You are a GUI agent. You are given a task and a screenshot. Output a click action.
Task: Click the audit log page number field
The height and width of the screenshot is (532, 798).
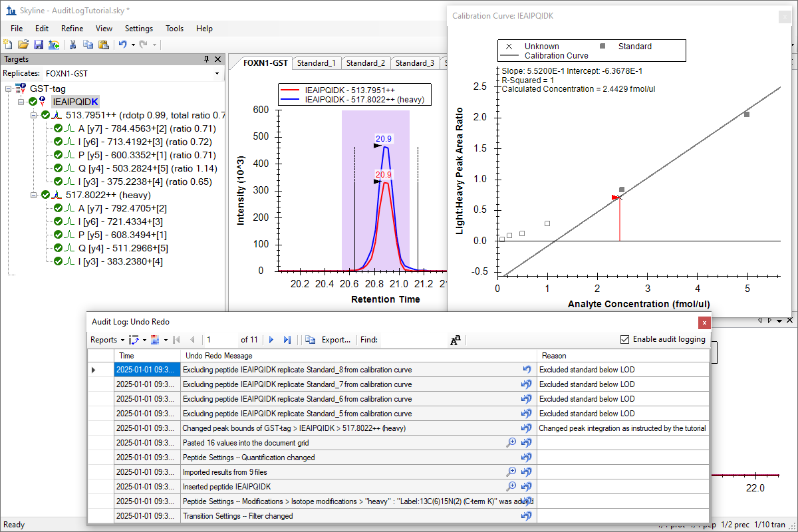coord(221,340)
